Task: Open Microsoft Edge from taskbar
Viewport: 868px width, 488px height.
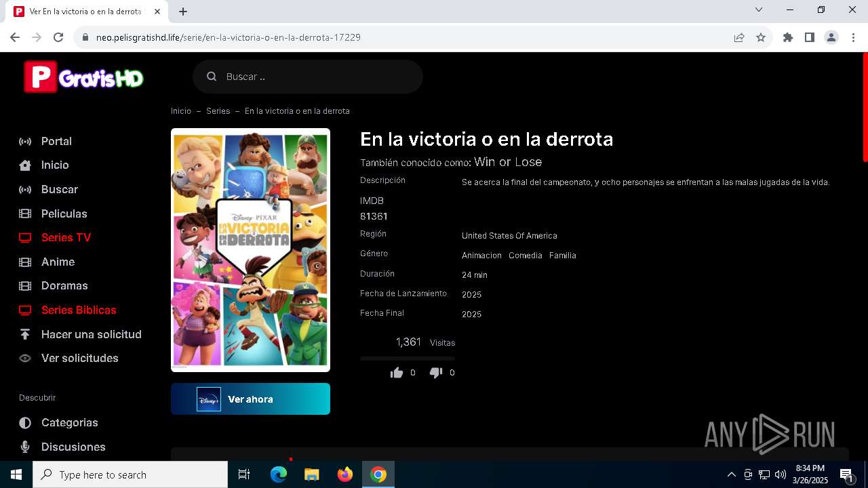Action: pos(279,474)
